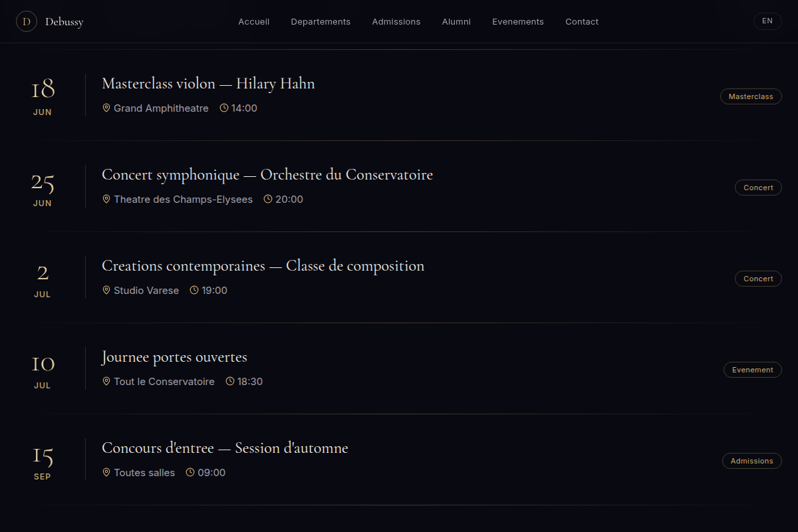
Task: Go to Departements in navigation
Action: [x=321, y=21]
